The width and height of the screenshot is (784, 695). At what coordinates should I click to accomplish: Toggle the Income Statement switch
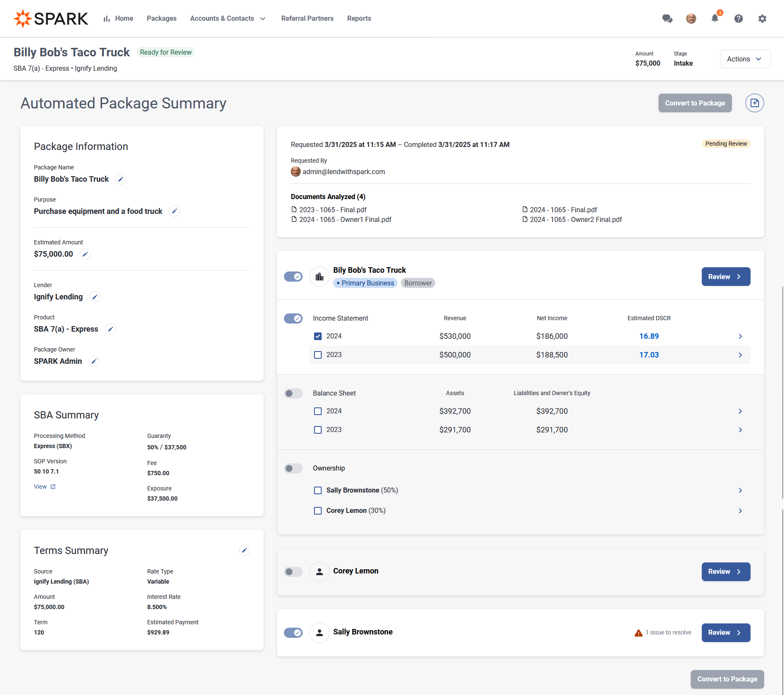point(293,318)
